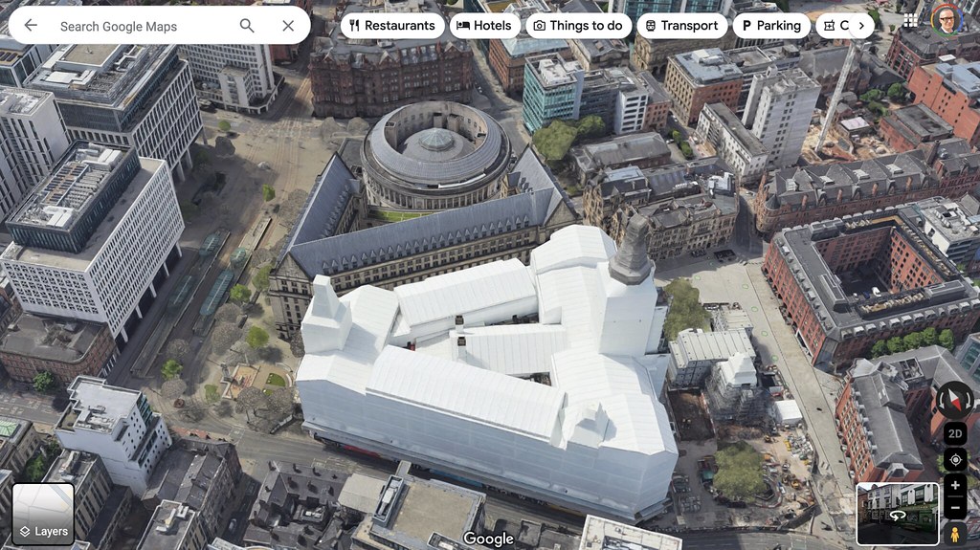Show Parking locations chip
Screen dimensions: 980x550
(771, 26)
